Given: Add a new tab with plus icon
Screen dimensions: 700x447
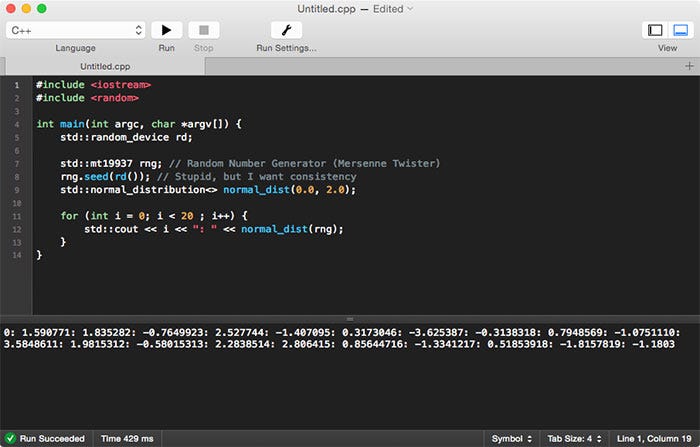Looking at the screenshot, I should (x=689, y=66).
